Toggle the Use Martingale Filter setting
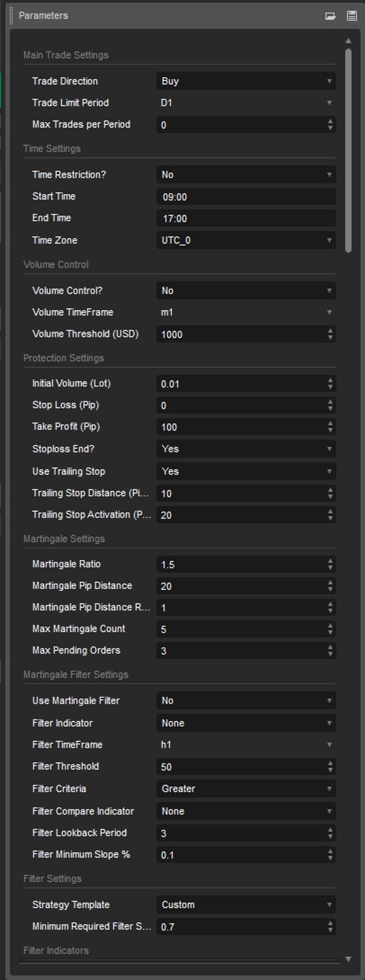The width and height of the screenshot is (365, 980). tap(245, 700)
